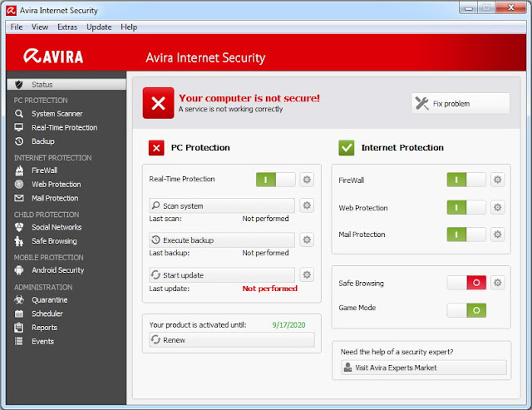Click the Start update button
532x410 pixels.
pyautogui.click(x=222, y=275)
